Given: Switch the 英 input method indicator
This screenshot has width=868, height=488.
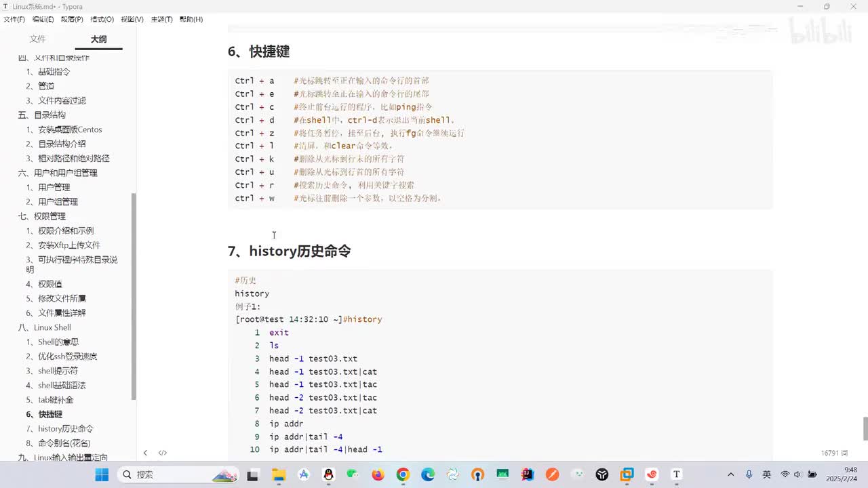Looking at the screenshot, I should [x=766, y=474].
